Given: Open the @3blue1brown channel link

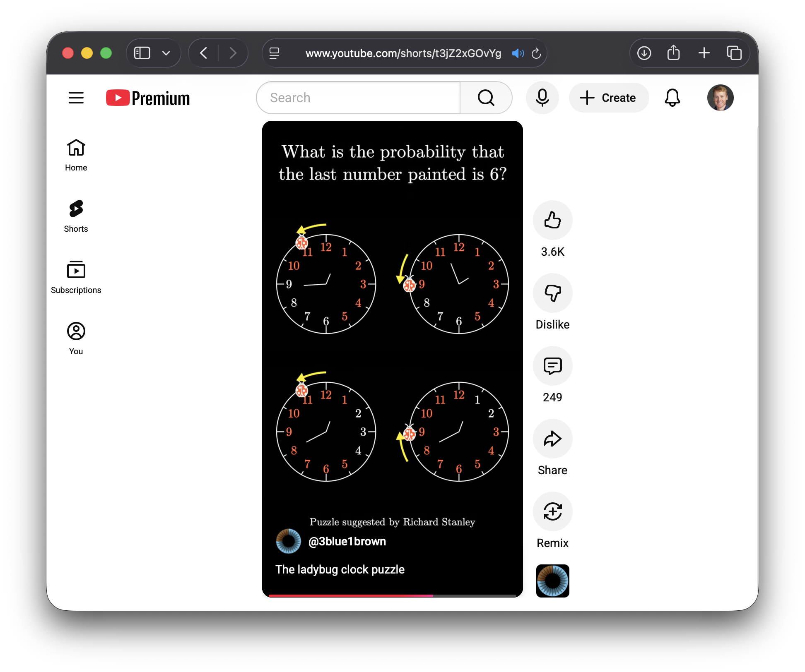Looking at the screenshot, I should (347, 541).
